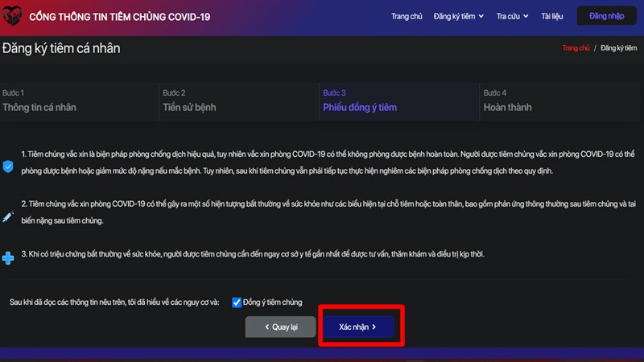The image size is (644, 362).
Task: Click the Đăng nhập login button
Action: pyautogui.click(x=607, y=16)
